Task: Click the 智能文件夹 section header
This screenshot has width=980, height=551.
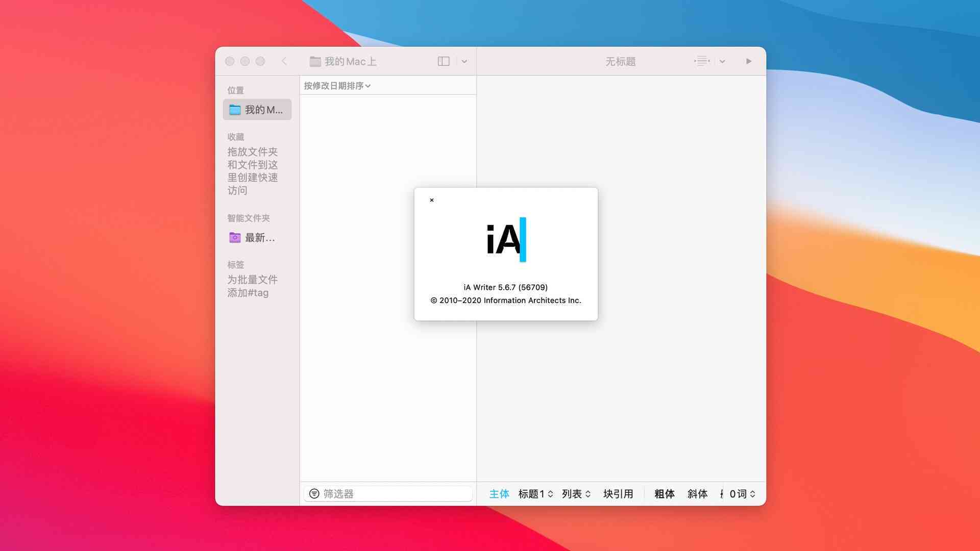Action: (x=249, y=218)
